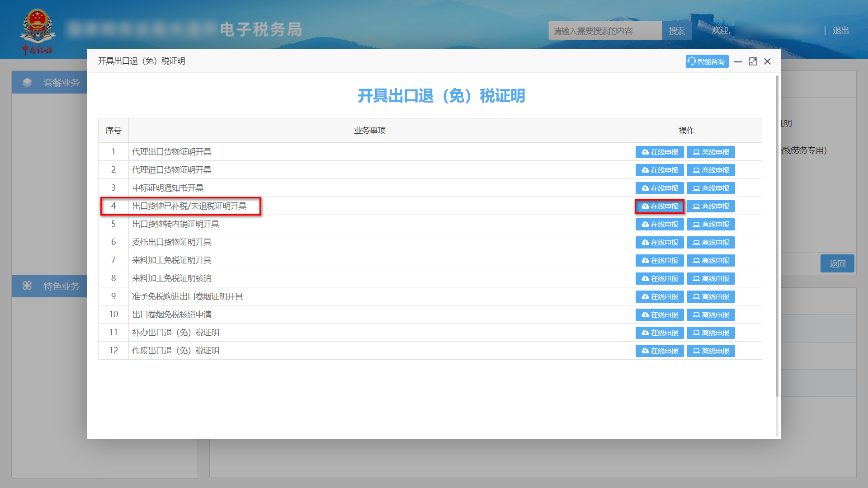Click the monitor icon inside row 1's 离线申报
The height and width of the screenshot is (488, 868).
[x=696, y=152]
